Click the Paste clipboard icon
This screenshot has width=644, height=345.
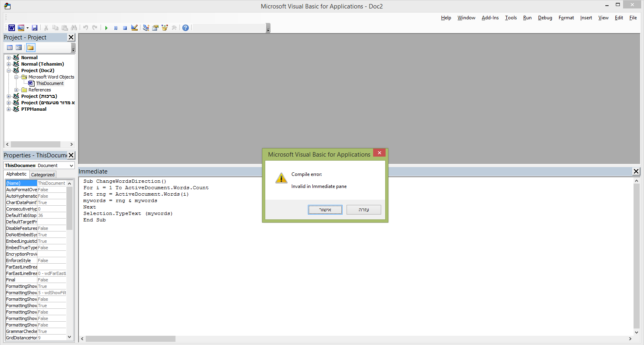[x=65, y=28]
